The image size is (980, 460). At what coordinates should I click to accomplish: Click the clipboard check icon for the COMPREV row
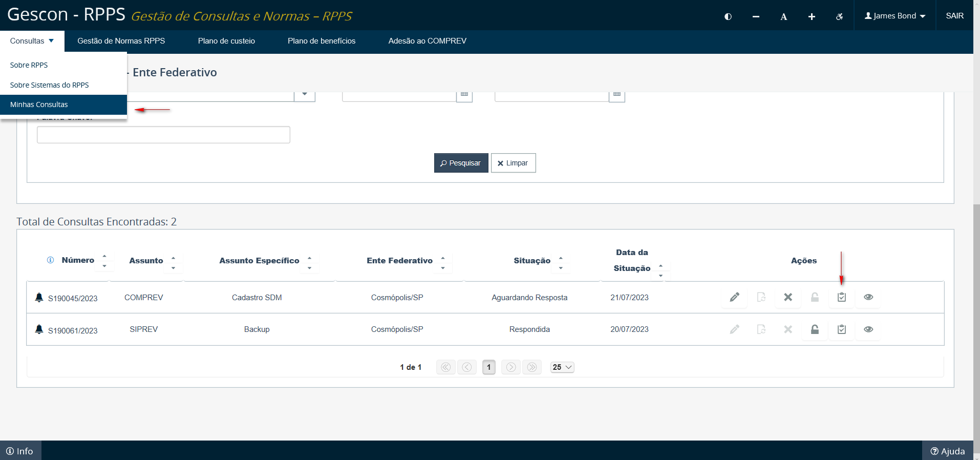coord(841,297)
